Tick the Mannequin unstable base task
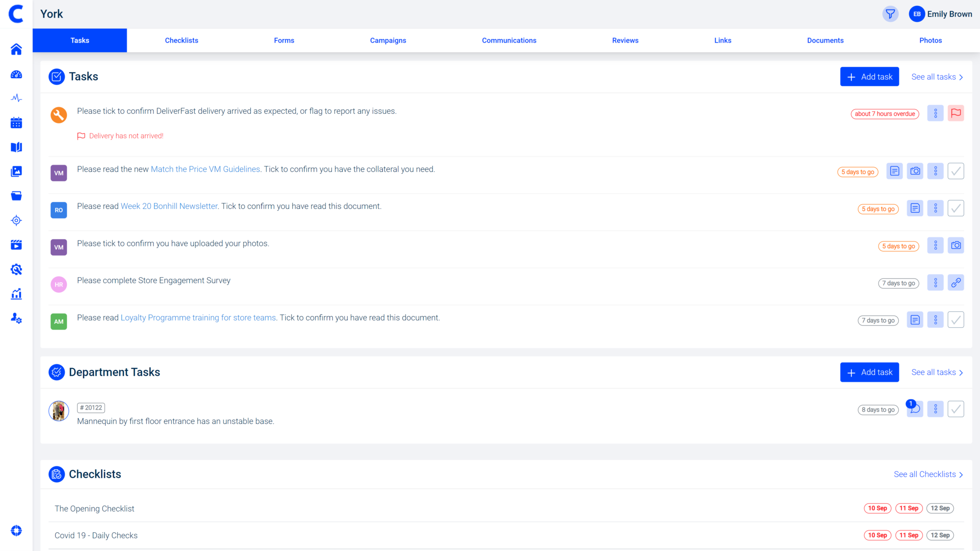The height and width of the screenshot is (551, 980). coord(956,409)
